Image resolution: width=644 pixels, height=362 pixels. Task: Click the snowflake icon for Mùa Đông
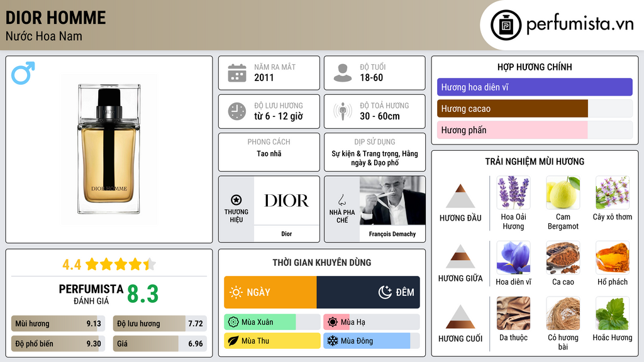333,341
